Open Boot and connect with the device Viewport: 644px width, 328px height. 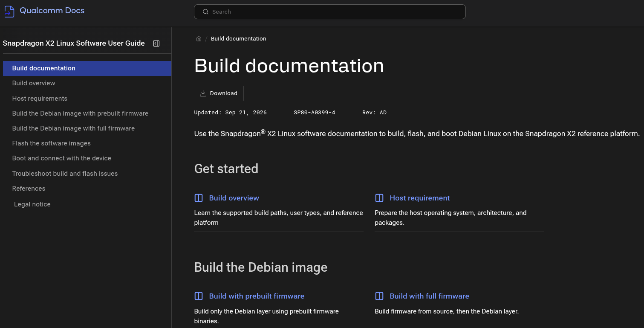[x=62, y=158]
